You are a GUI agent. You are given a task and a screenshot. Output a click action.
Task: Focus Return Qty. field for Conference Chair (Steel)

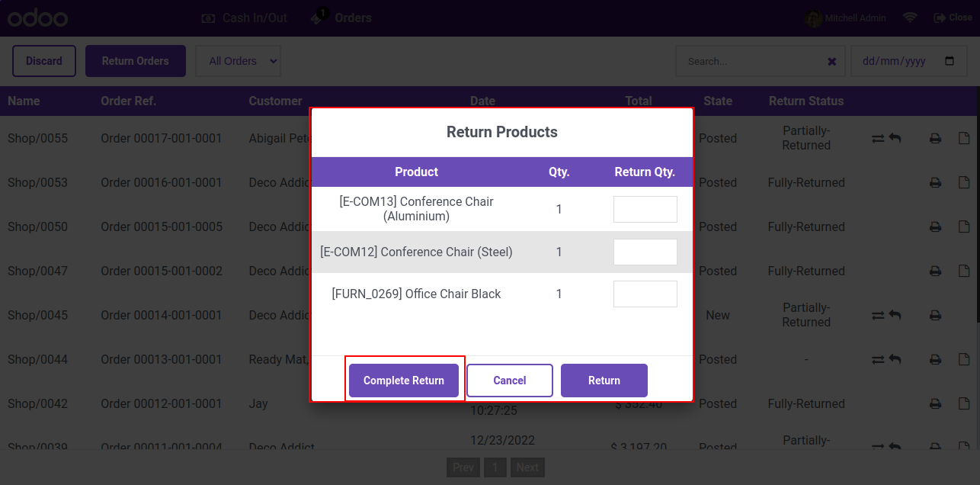(645, 252)
